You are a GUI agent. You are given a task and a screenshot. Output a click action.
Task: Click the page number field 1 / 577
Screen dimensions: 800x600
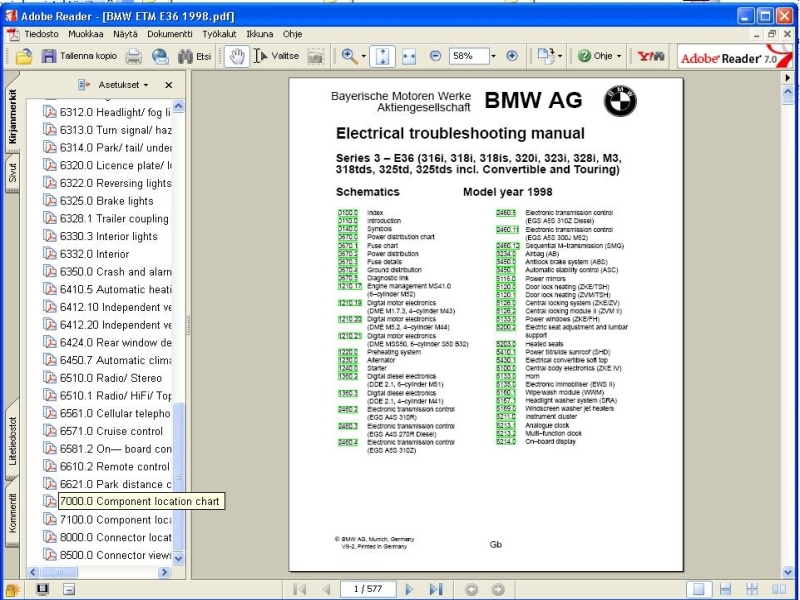369,589
